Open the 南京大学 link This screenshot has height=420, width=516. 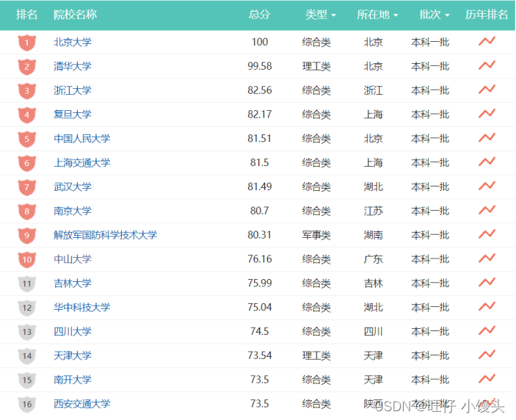(73, 211)
